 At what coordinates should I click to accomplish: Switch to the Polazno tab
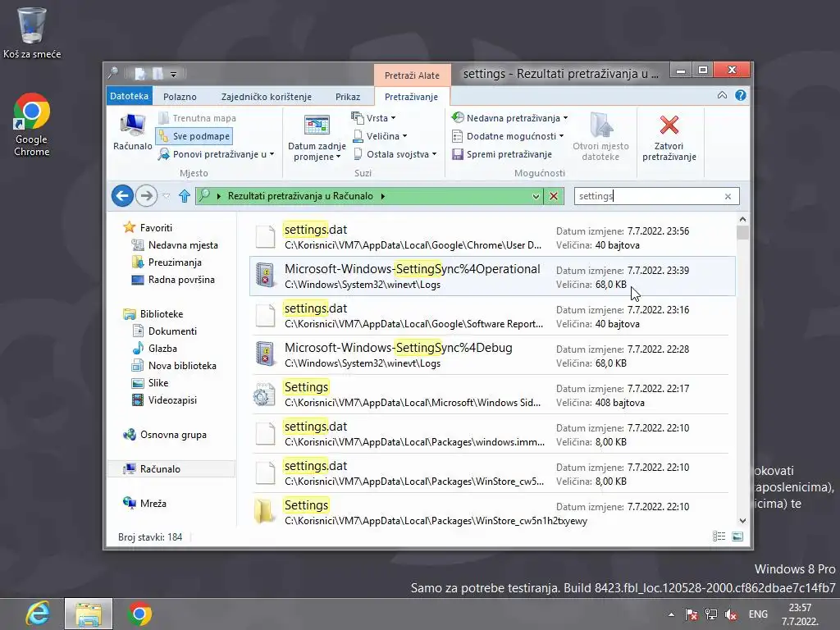point(180,97)
